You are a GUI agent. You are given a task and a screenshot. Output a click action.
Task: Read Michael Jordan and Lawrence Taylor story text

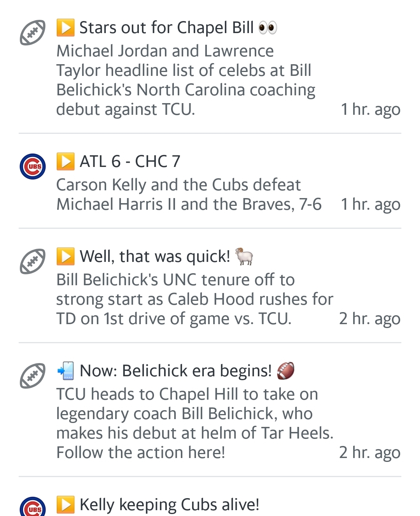pyautogui.click(x=186, y=80)
